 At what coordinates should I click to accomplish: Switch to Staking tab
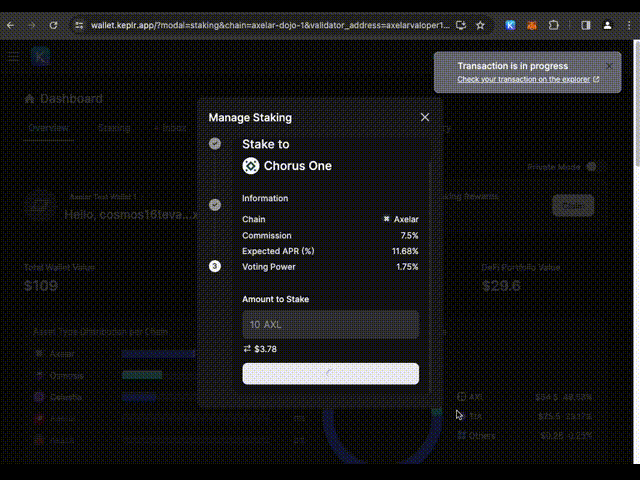click(114, 128)
